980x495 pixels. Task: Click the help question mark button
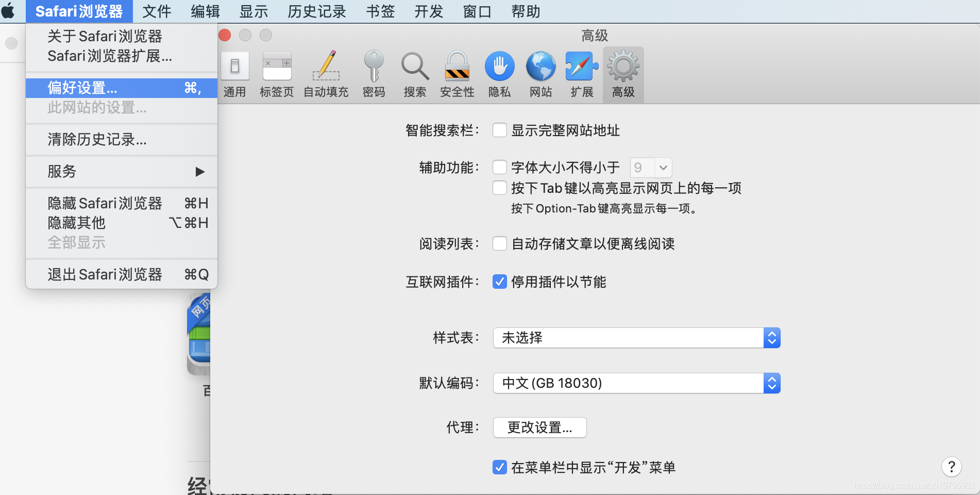tap(952, 467)
